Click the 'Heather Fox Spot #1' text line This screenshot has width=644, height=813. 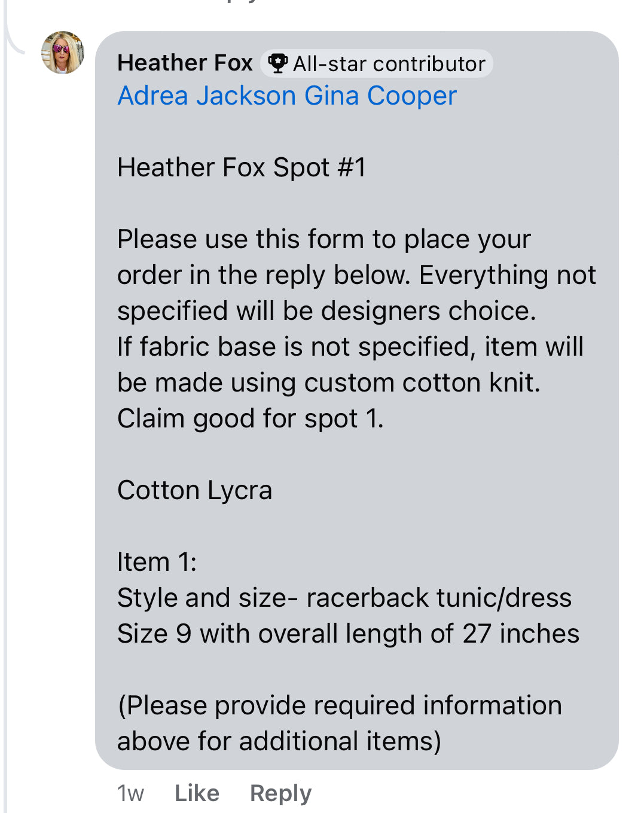point(241,167)
